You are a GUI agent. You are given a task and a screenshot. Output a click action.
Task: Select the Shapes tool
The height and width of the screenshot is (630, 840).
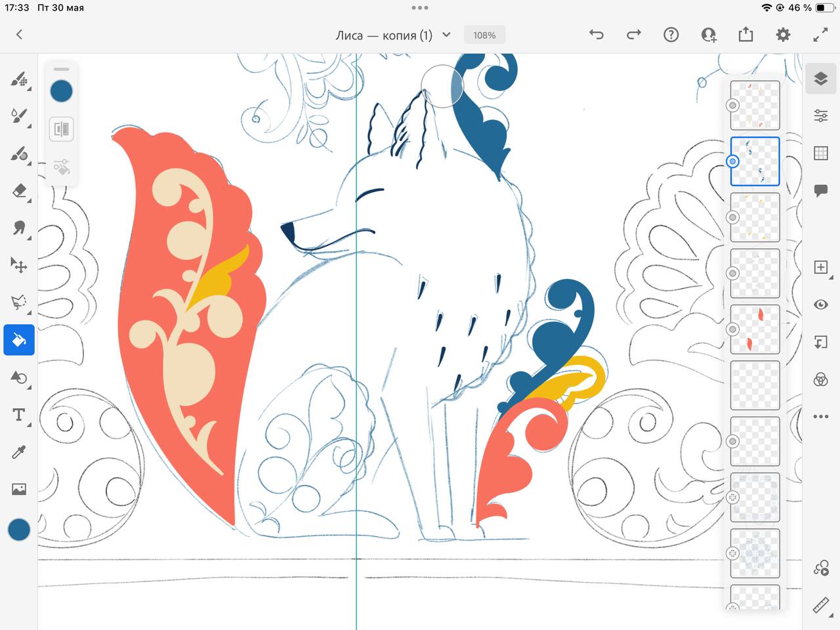[19, 377]
